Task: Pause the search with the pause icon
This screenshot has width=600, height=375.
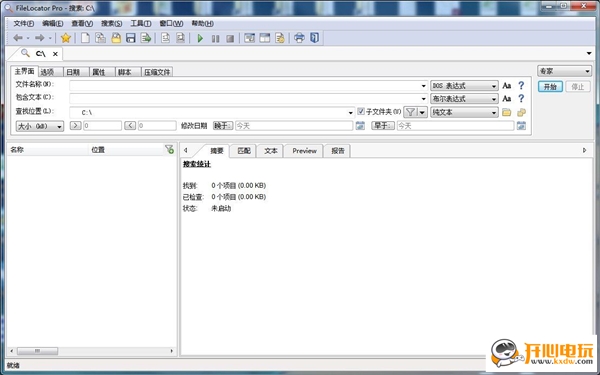Action: tap(215, 38)
